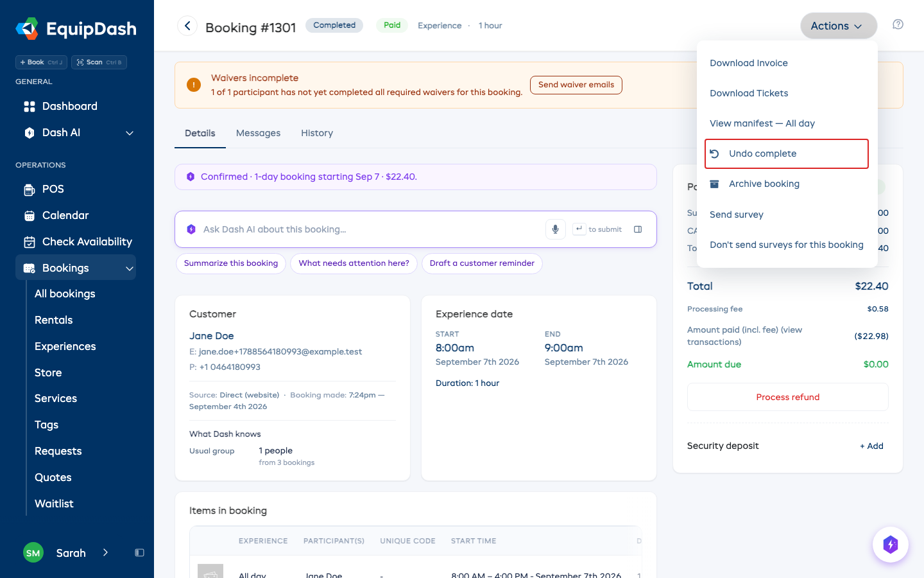This screenshot has width=924, height=578.
Task: Click the Dash AI hexagon icon in sidebar
Action: [x=30, y=133]
